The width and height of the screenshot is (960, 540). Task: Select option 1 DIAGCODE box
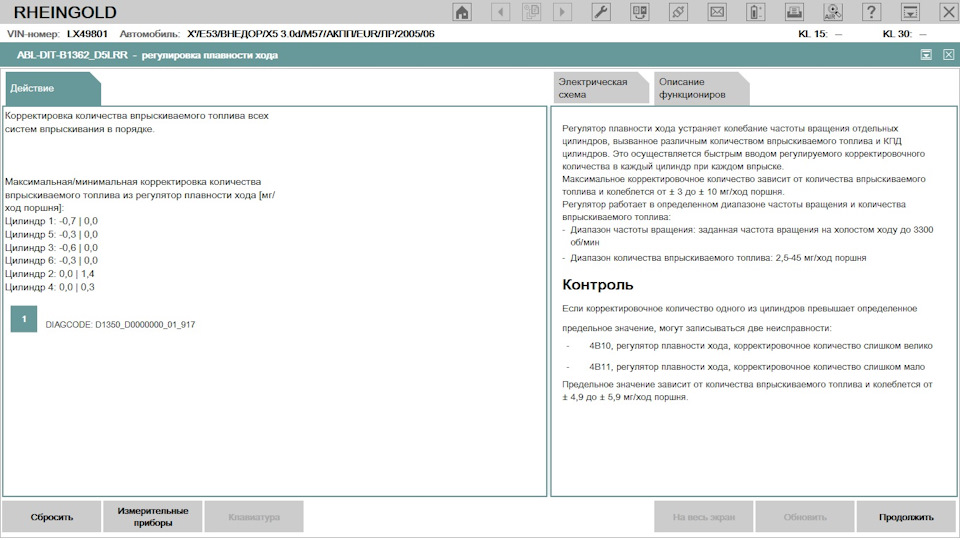(24, 319)
